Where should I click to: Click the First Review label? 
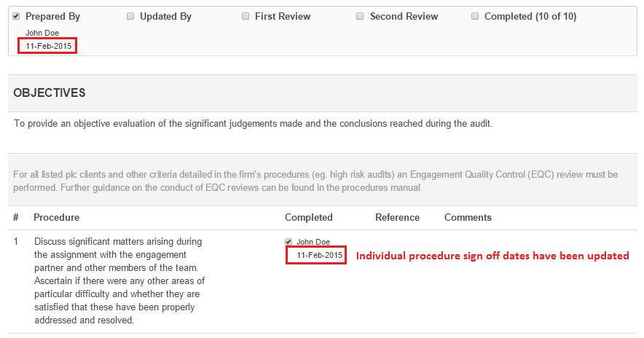pos(283,17)
